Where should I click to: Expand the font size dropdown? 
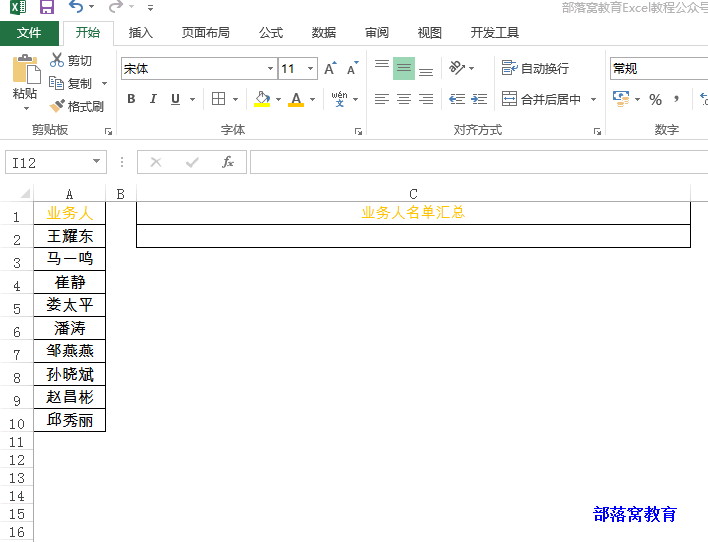pyautogui.click(x=311, y=69)
